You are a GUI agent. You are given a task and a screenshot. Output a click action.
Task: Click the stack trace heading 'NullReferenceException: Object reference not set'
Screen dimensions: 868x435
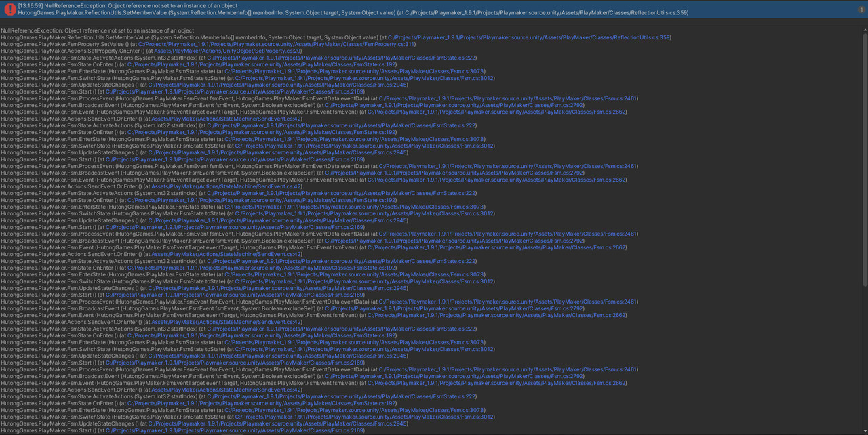98,30
